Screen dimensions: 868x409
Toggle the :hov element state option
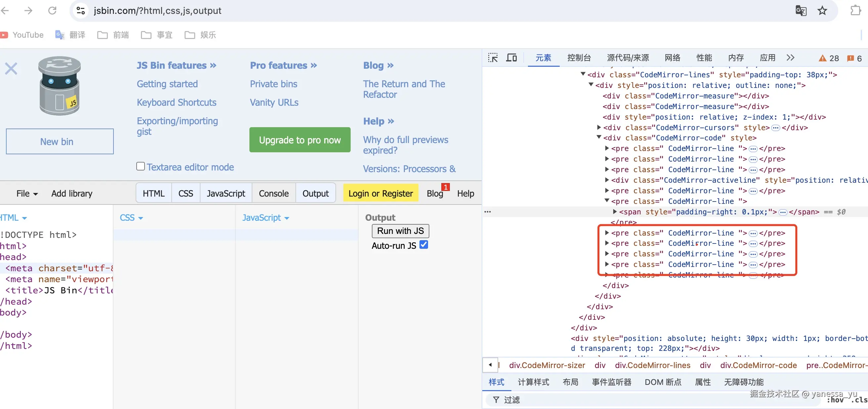click(x=835, y=400)
